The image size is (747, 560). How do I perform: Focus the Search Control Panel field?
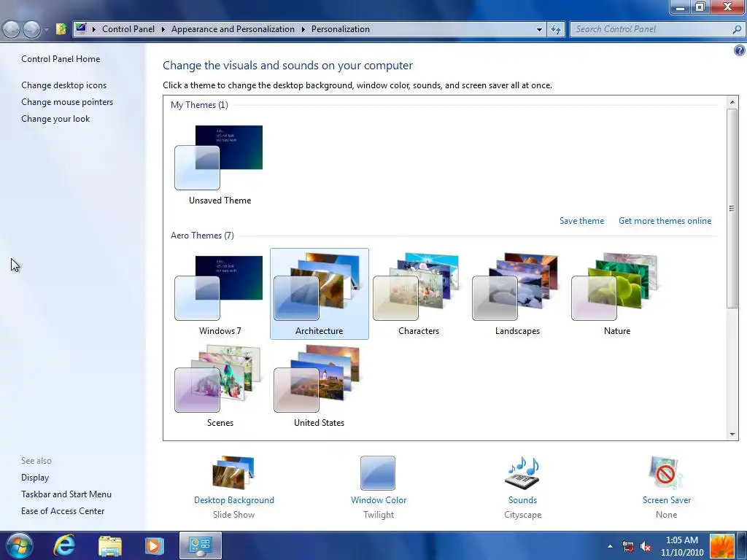[x=650, y=29]
